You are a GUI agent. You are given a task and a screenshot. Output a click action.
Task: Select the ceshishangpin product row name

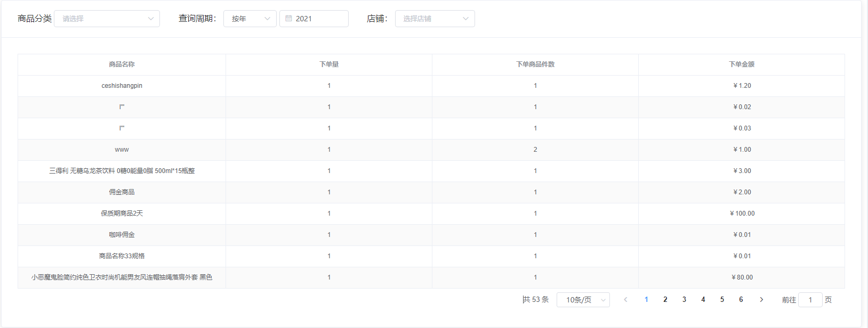pyautogui.click(x=122, y=86)
